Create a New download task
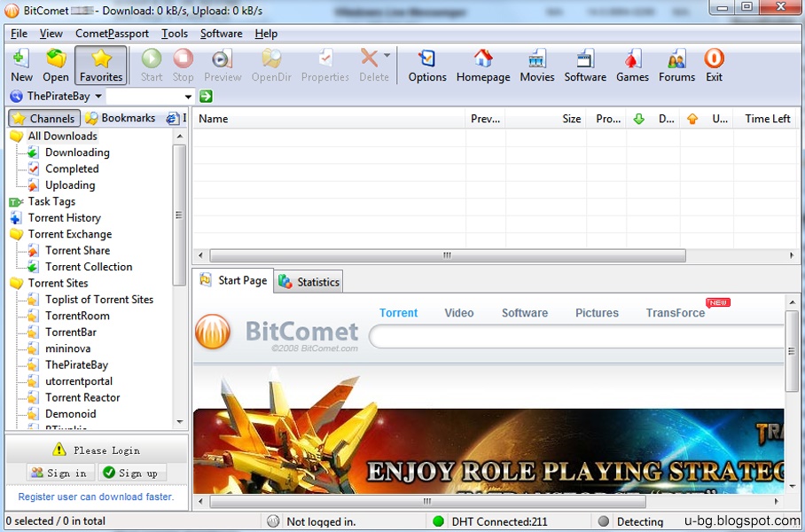This screenshot has width=805, height=532. (x=21, y=66)
